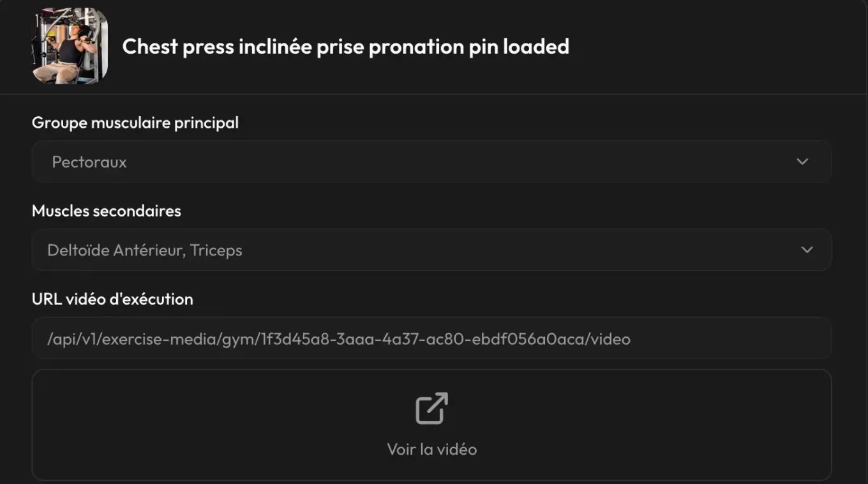
Task: Click the Muscles secondaires label
Action: (107, 211)
